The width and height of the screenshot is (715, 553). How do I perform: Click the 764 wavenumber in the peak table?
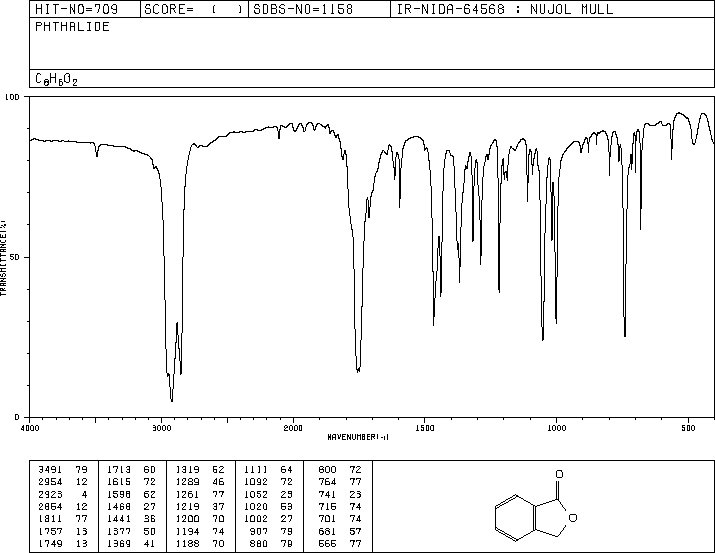pyautogui.click(x=327, y=482)
